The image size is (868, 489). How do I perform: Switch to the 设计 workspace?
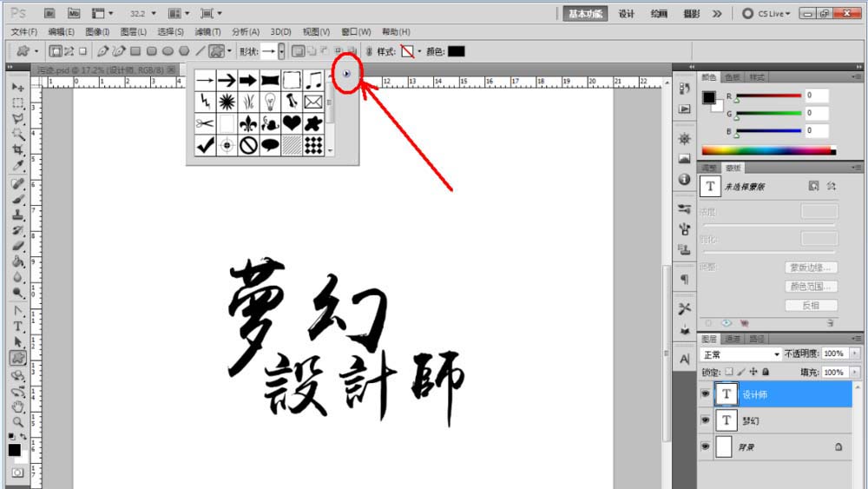tap(626, 13)
